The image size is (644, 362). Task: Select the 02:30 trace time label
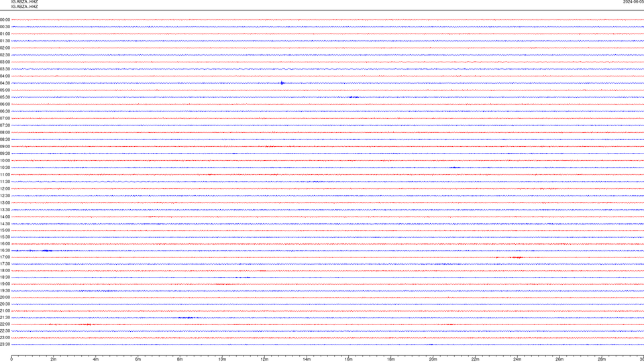tap(5, 55)
